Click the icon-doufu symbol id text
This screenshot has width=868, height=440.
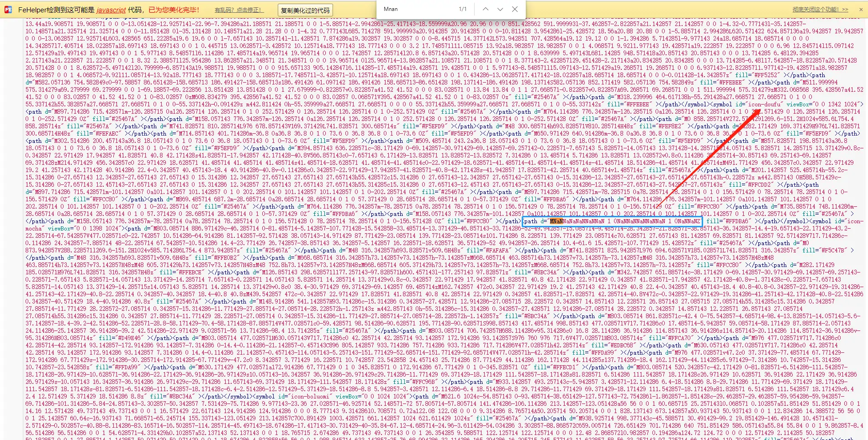(x=764, y=105)
